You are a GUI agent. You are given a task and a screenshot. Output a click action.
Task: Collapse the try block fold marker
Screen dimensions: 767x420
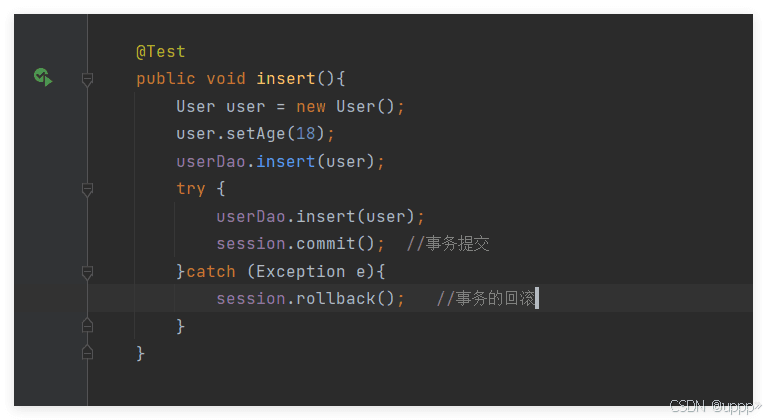coord(88,189)
